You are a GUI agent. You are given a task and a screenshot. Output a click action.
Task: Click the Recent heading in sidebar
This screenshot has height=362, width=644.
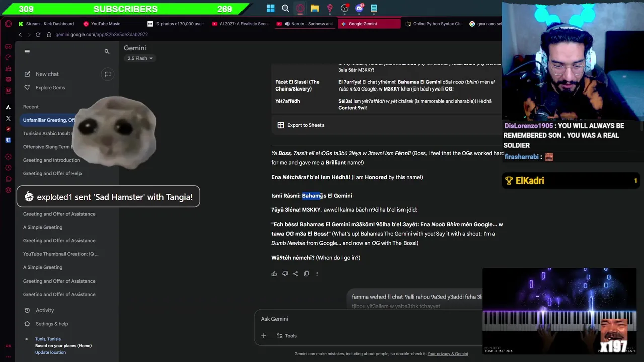tap(31, 107)
